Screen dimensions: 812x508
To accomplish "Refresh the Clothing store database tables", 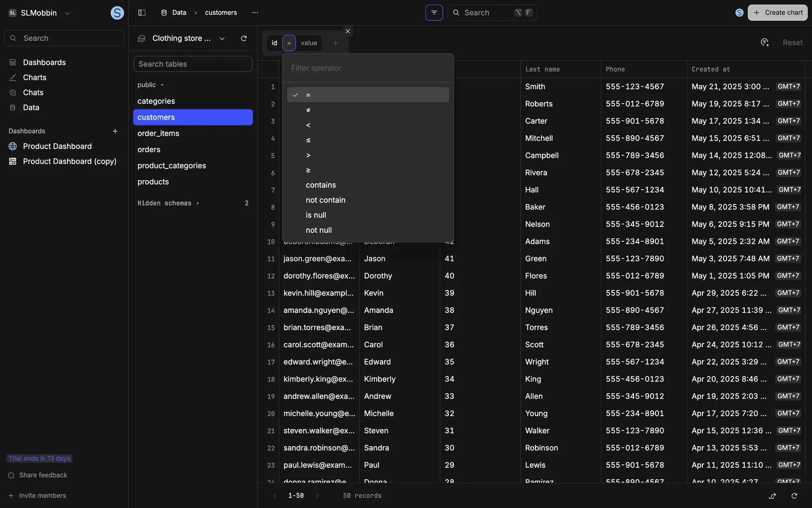I will point(244,39).
